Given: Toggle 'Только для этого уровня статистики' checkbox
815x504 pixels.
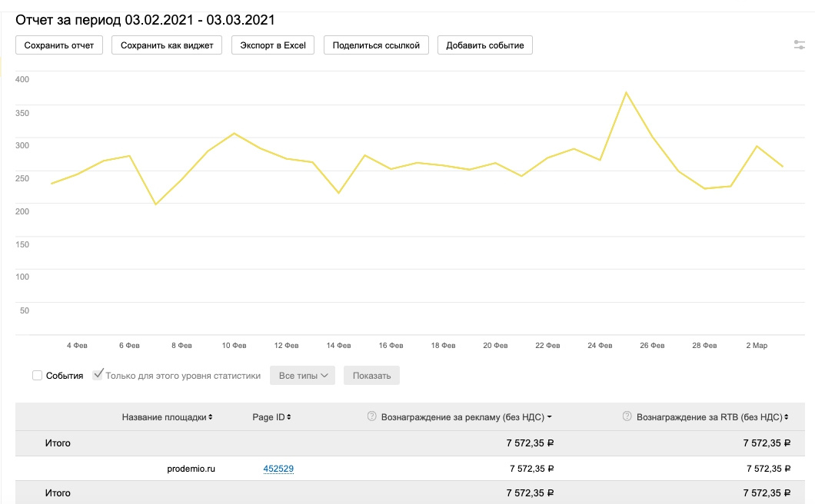Looking at the screenshot, I should tap(98, 375).
